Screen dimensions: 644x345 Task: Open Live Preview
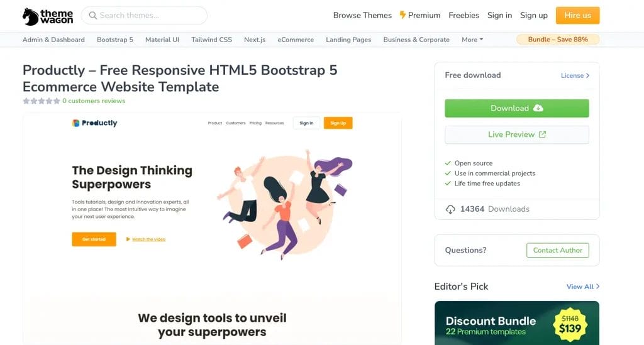point(517,134)
